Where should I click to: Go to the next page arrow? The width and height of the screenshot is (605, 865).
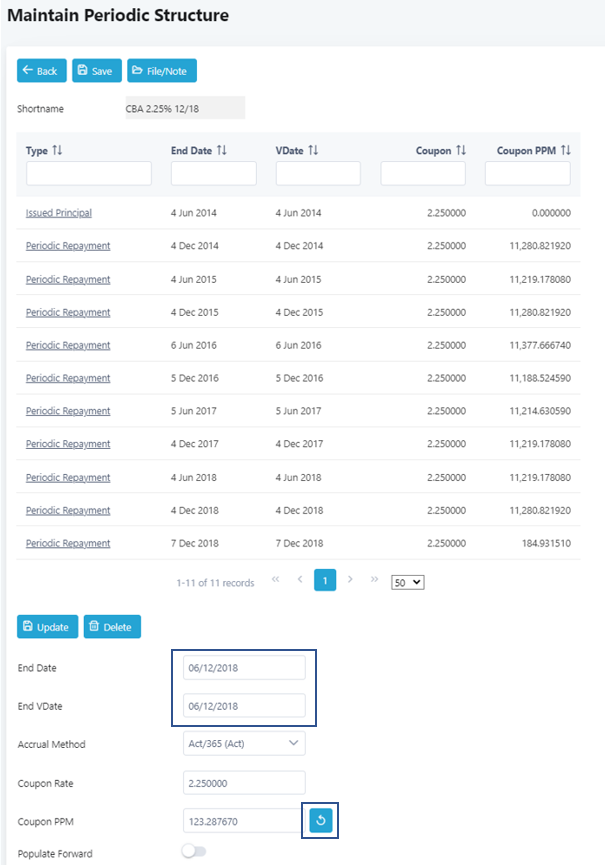(x=350, y=580)
